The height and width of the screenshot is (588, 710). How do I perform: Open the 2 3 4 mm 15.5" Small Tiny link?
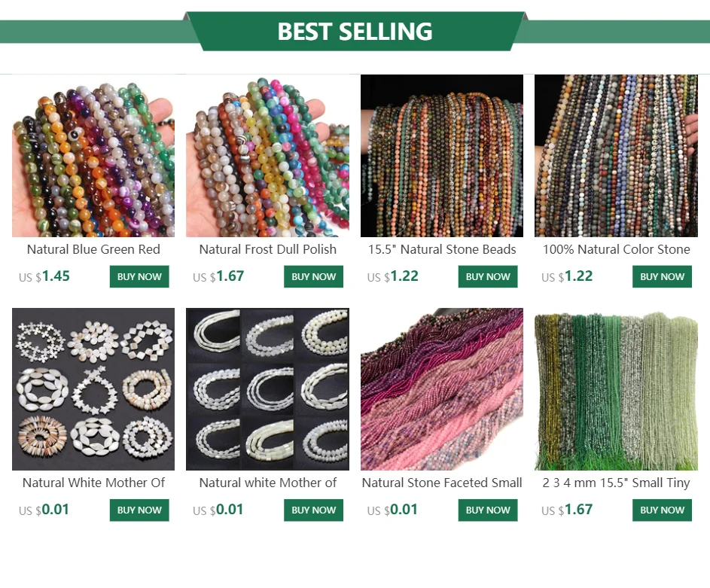tap(616, 483)
